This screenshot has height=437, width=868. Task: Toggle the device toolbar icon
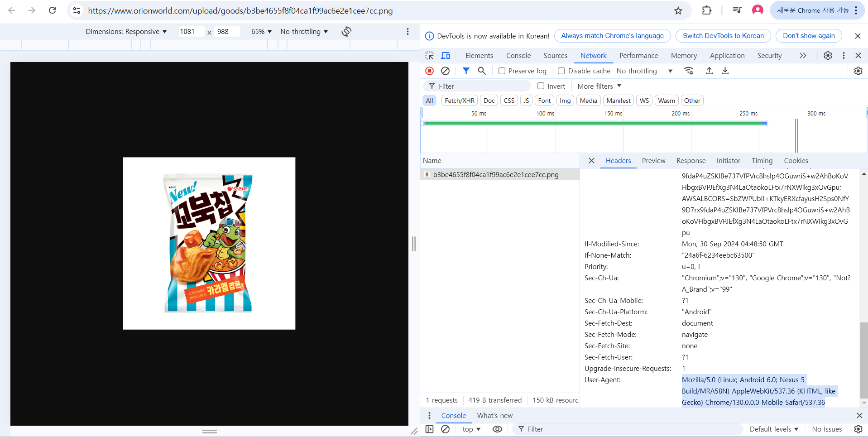tap(446, 55)
